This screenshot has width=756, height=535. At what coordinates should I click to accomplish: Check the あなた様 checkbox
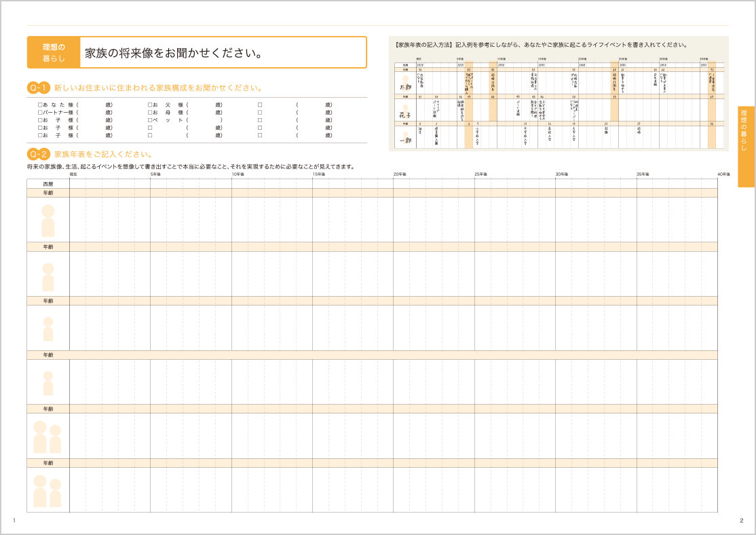pos(40,105)
